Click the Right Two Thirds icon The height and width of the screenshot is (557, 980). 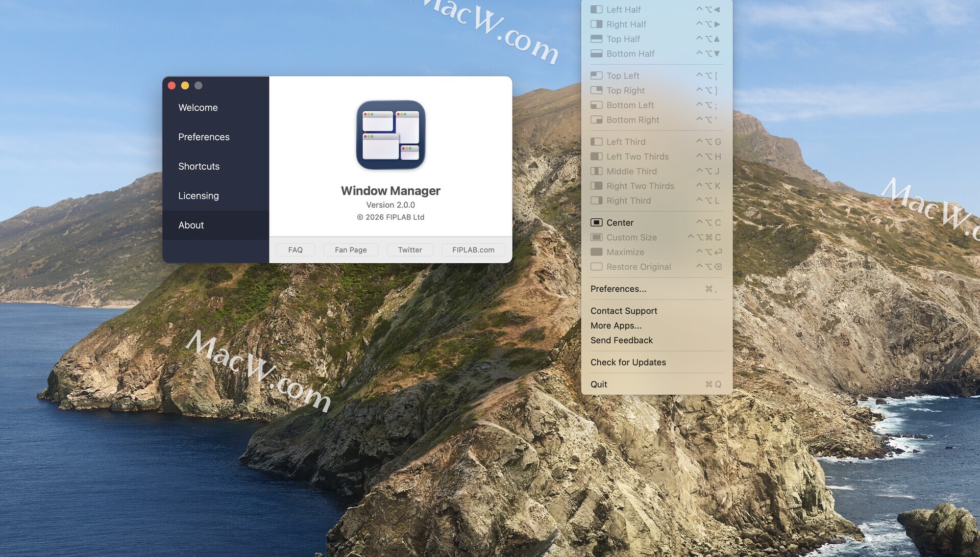(x=596, y=186)
